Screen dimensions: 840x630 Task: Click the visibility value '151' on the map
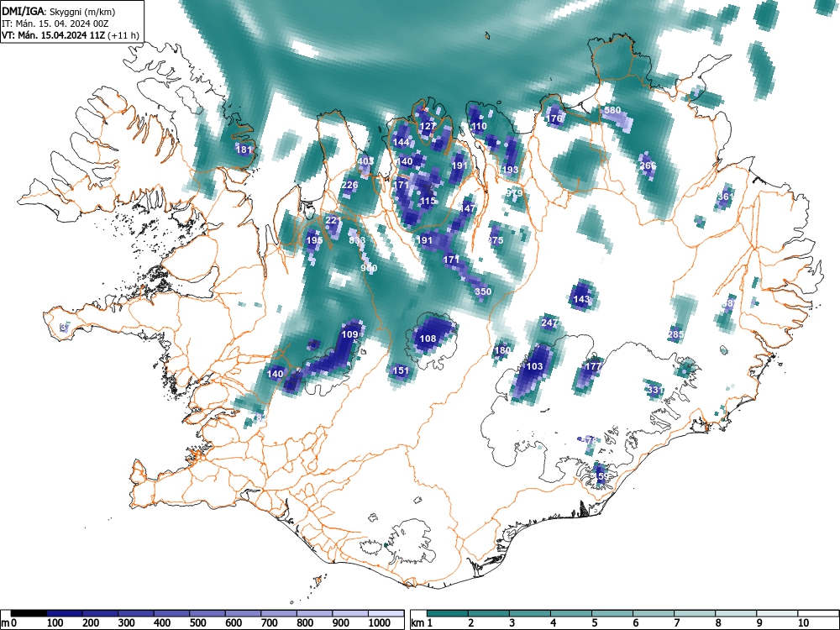(x=401, y=370)
